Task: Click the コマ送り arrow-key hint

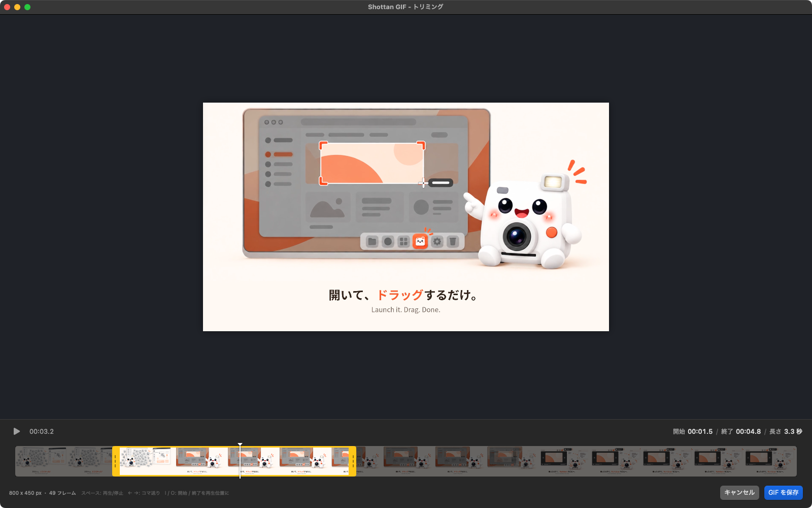Action: 144,493
